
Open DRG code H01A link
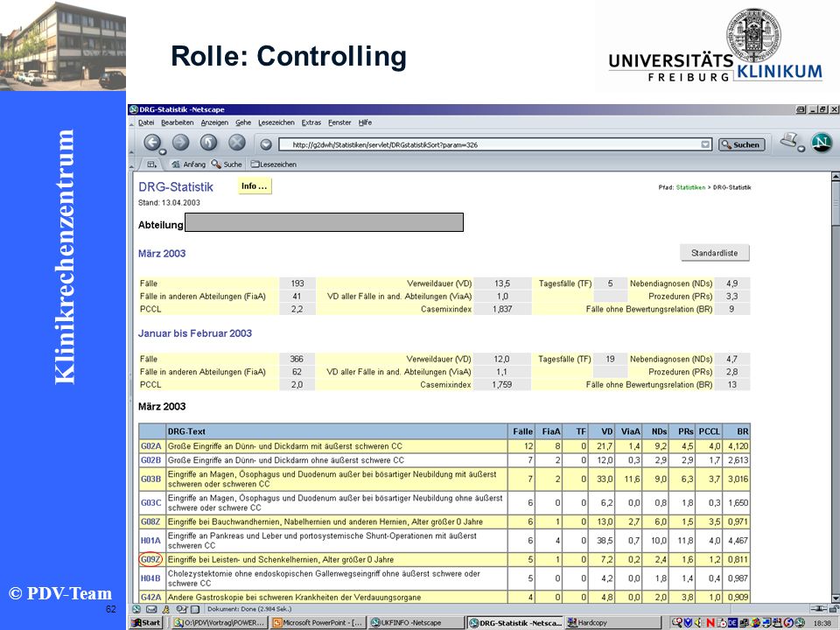[151, 541]
